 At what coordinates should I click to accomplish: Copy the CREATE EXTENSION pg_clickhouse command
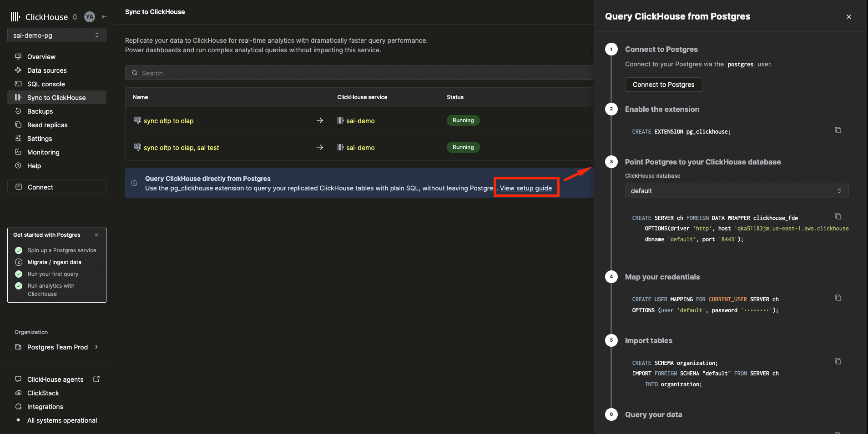click(x=838, y=130)
